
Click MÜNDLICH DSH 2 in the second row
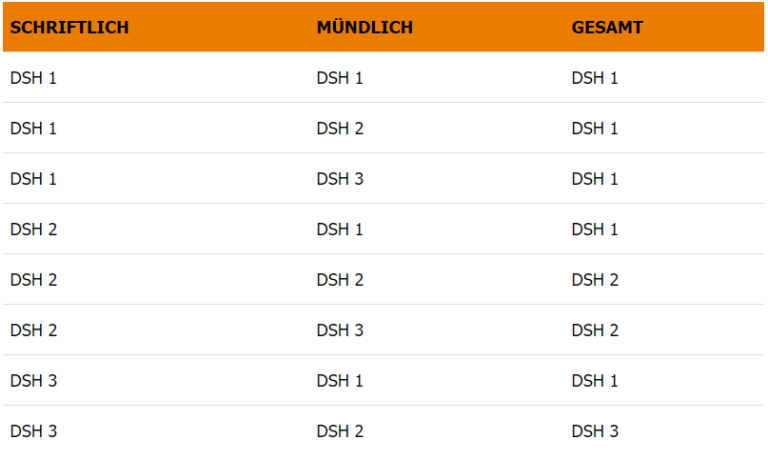coord(340,128)
